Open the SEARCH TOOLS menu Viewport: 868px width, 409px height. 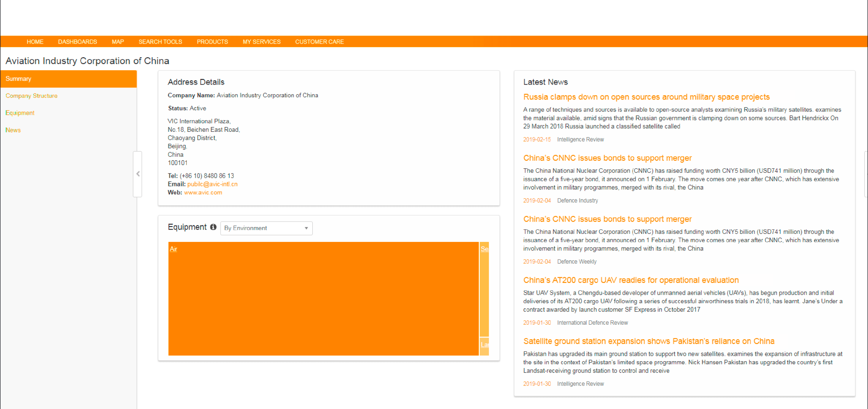point(160,42)
